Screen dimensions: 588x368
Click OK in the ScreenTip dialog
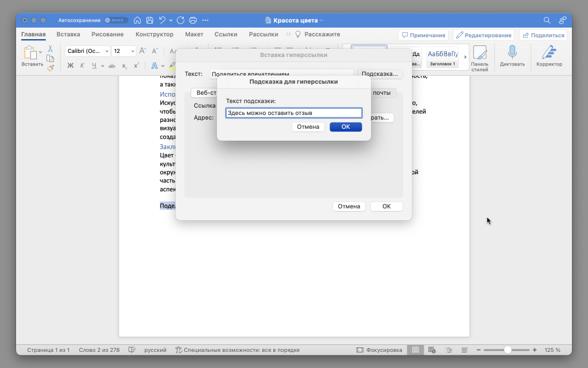[346, 126]
